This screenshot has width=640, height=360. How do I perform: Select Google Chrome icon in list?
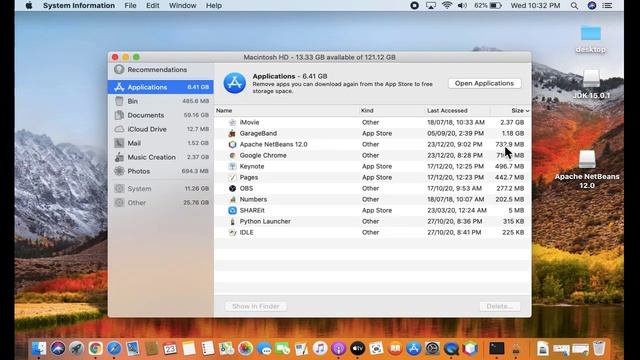click(232, 156)
